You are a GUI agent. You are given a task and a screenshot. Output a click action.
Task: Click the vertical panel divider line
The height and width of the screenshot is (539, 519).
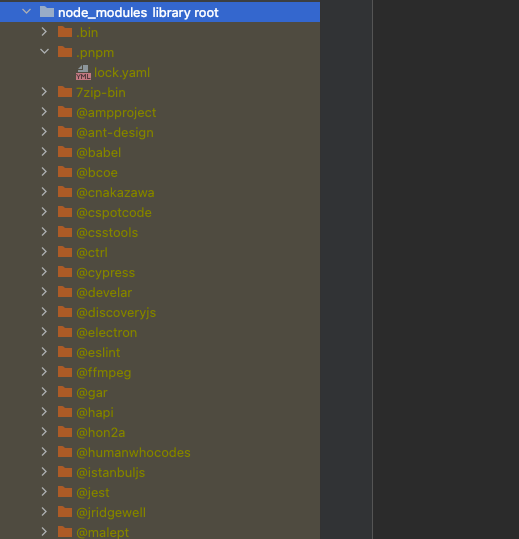coord(372,270)
